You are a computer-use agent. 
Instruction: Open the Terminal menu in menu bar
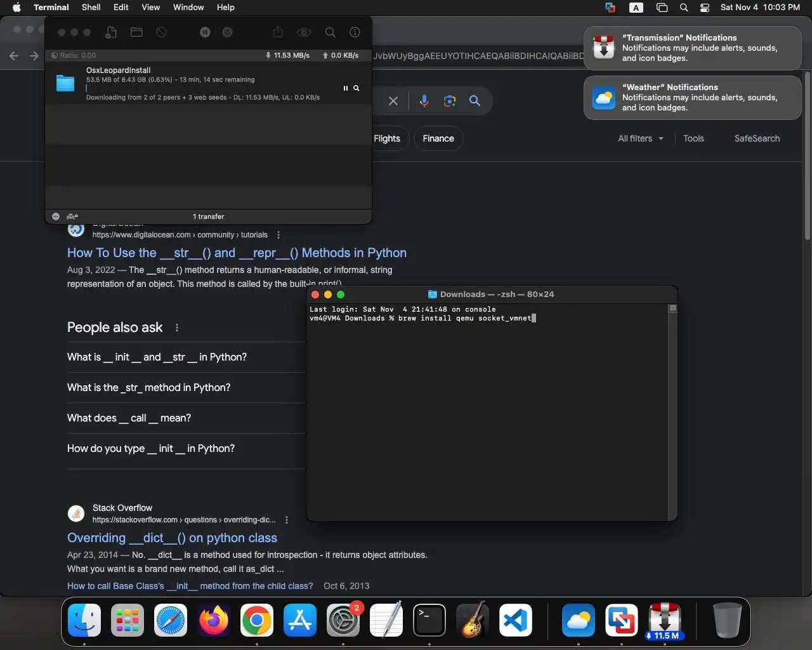pos(51,7)
